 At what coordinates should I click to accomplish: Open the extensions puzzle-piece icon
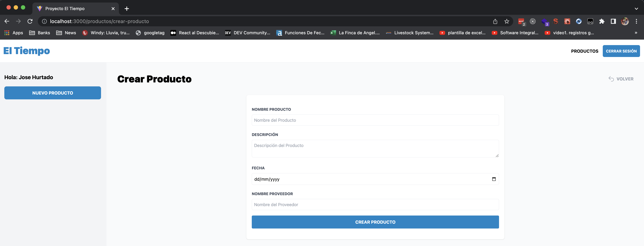coord(602,21)
